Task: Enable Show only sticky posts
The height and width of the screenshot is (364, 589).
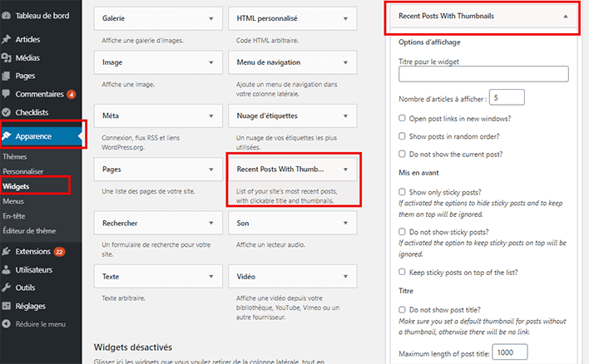Action: pos(402,192)
